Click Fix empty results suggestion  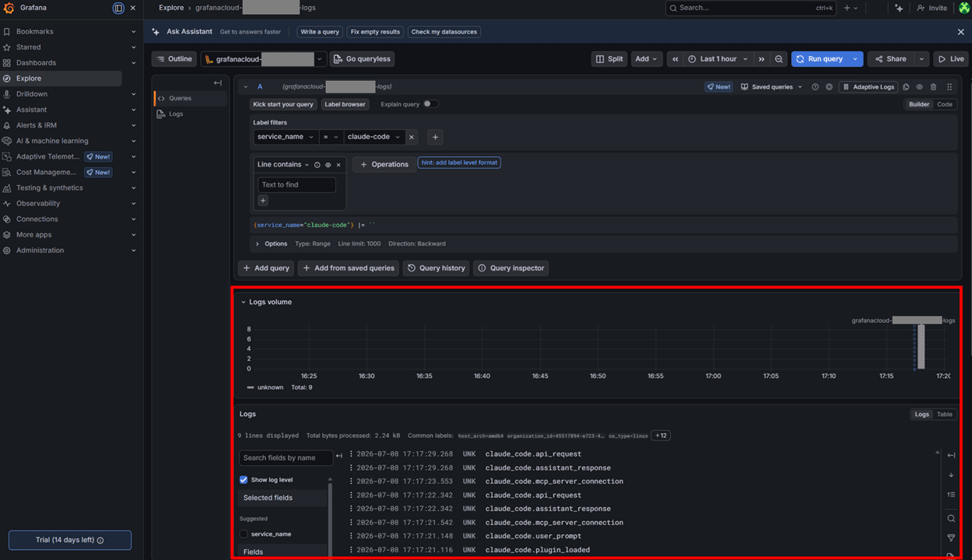pyautogui.click(x=375, y=32)
